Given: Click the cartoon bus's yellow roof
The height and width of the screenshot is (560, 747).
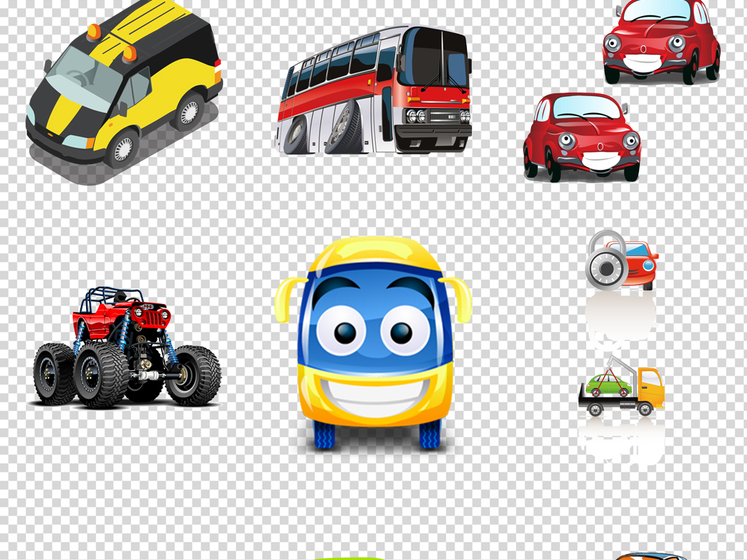Looking at the screenshot, I should 374,252.
